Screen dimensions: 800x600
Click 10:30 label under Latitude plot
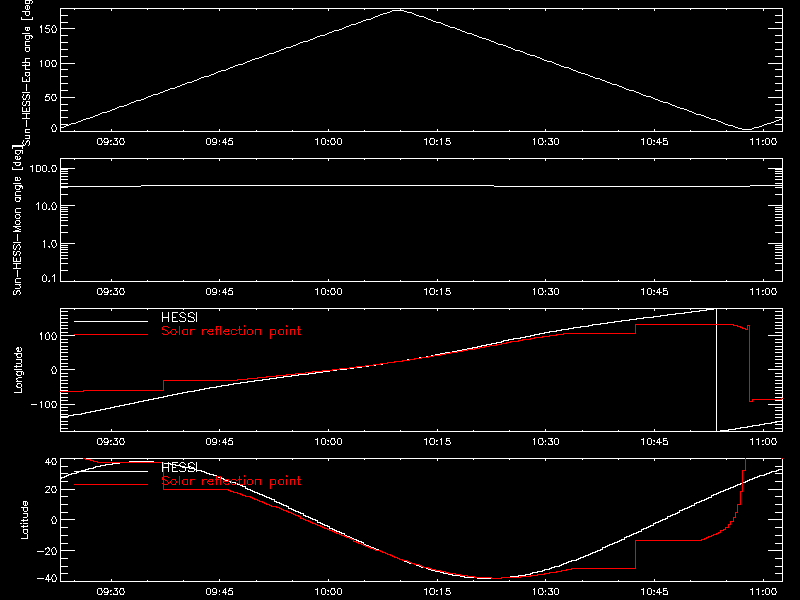click(545, 592)
